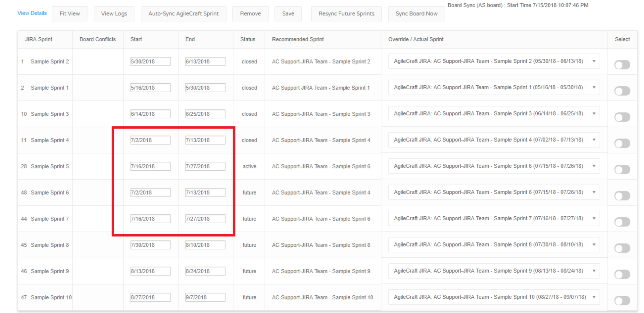Toggle select switch for Sample Sprint 4 row
Viewport: 644px width, 313px height.
[622, 143]
